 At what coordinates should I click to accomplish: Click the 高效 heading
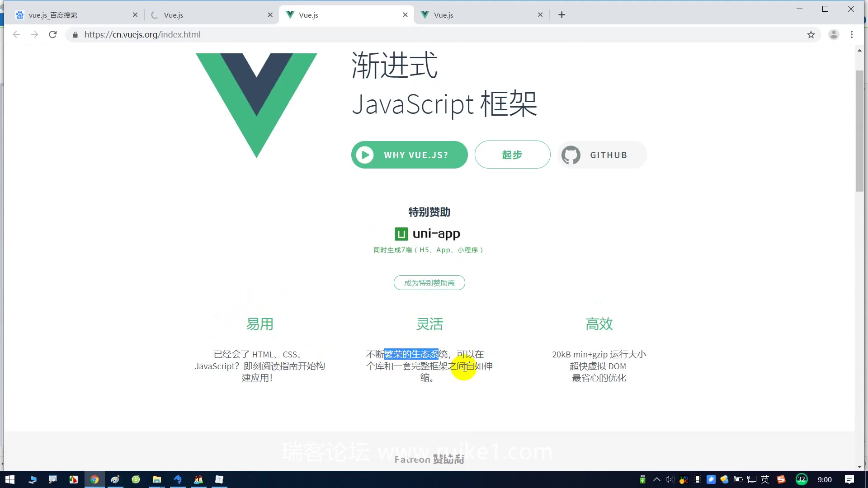599,324
